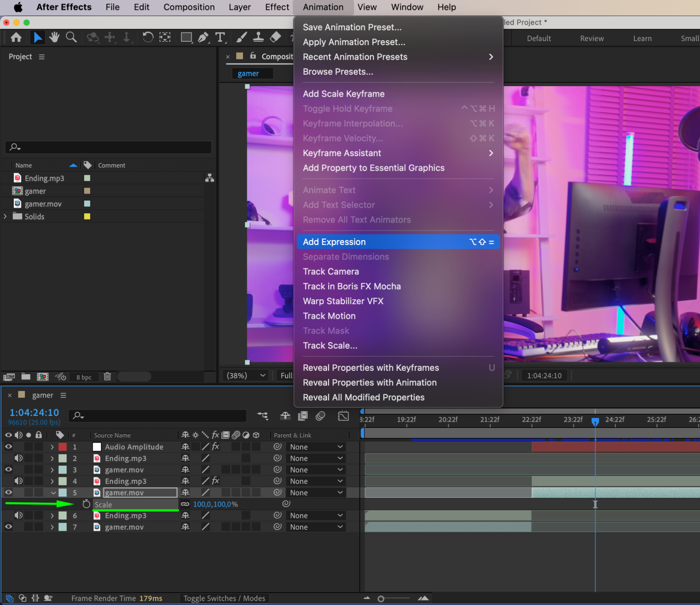This screenshot has width=700, height=605.
Task: Select the Home icon in toolbar
Action: pyautogui.click(x=16, y=37)
